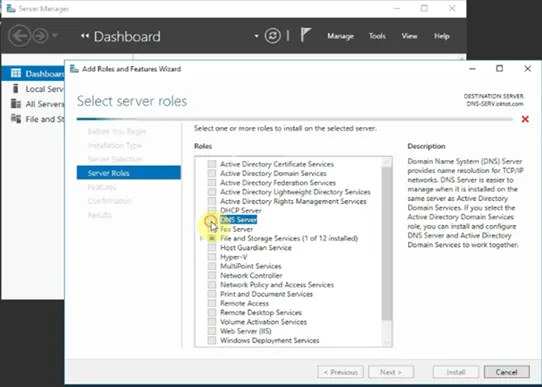The image size is (542, 387).
Task: Click the Server Manager title bar icon
Action: coord(11,8)
